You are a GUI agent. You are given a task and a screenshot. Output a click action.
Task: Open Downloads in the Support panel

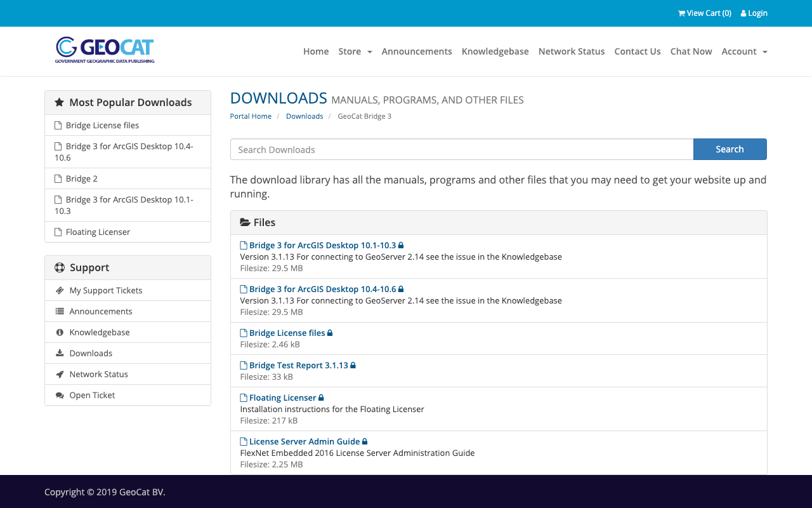click(x=128, y=353)
